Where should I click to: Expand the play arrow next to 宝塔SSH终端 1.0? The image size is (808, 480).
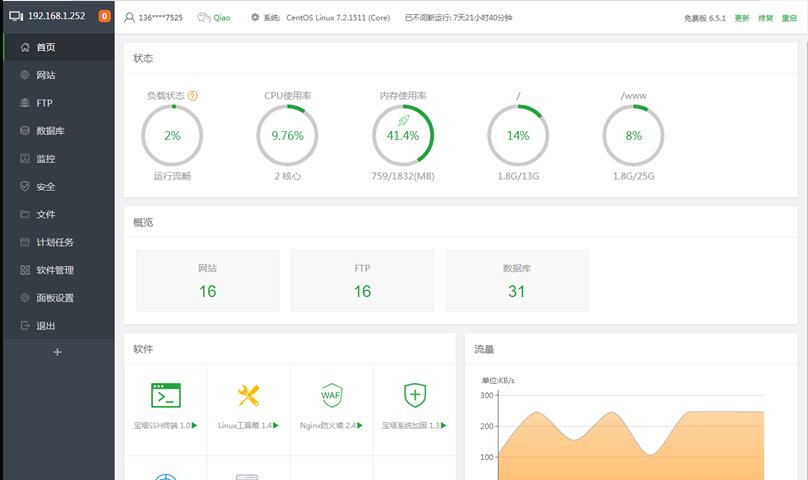point(194,425)
